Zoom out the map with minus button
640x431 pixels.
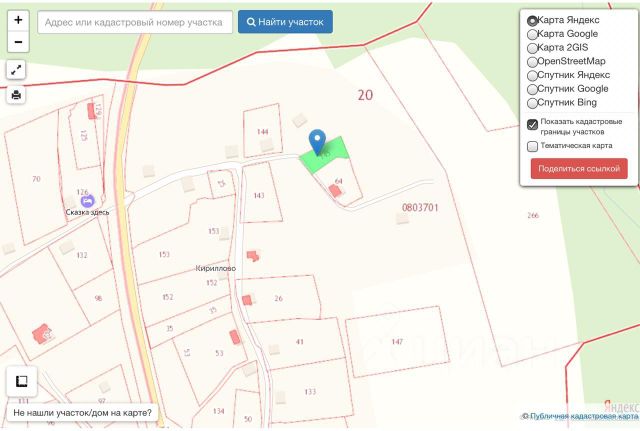coord(18,42)
